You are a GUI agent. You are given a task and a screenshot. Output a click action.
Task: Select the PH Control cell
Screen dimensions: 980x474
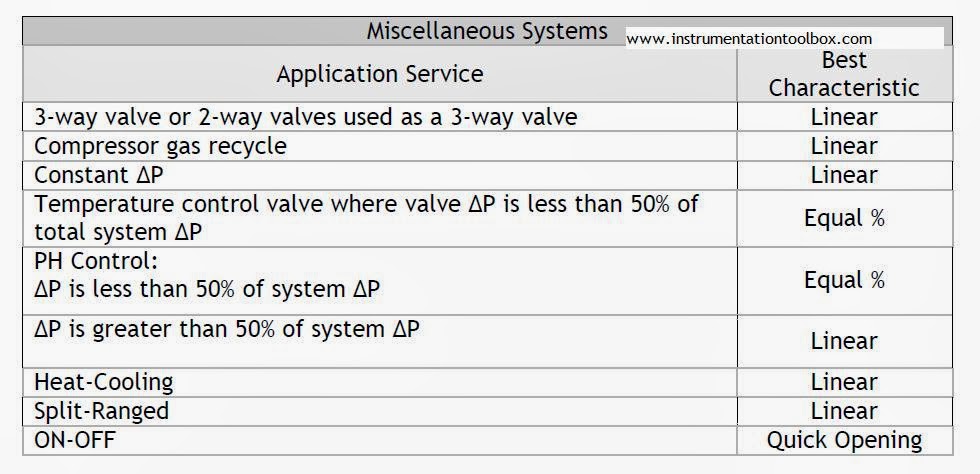(x=380, y=281)
